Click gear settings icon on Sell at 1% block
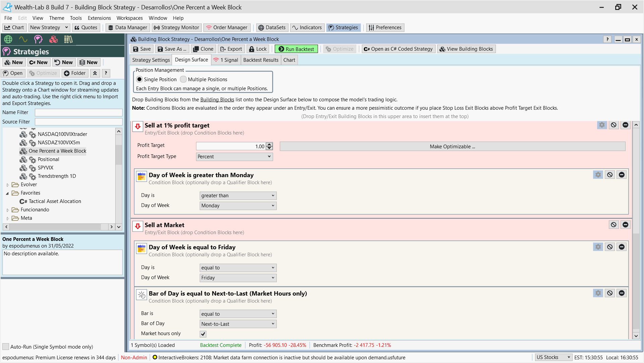Viewport: 644px width, 363px height. pyautogui.click(x=602, y=125)
